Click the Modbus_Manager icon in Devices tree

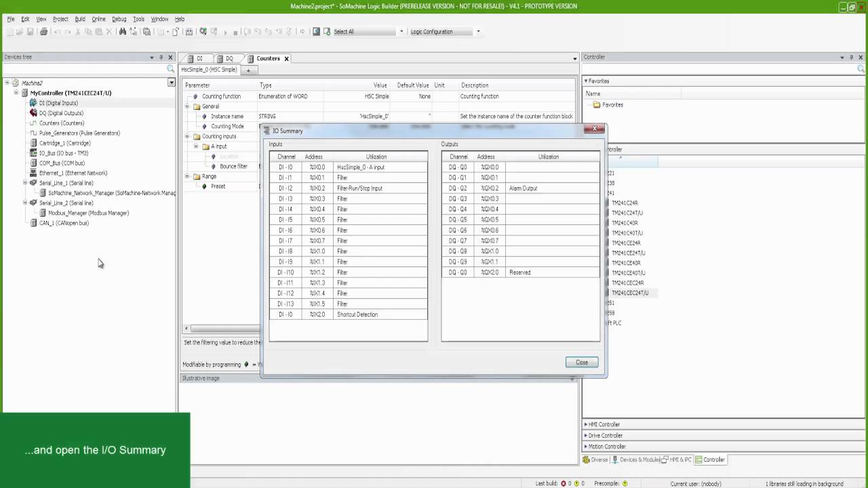click(x=42, y=213)
